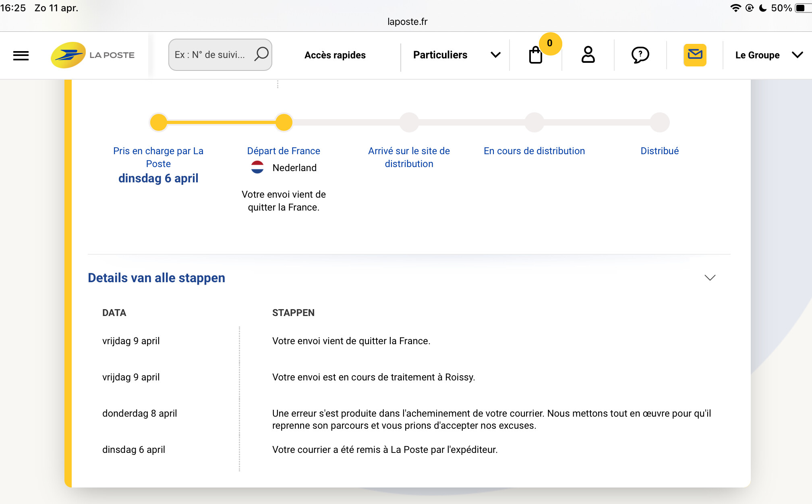Tap the 16:25 clock in status bar
Viewport: 812px width, 504px height.
click(13, 8)
